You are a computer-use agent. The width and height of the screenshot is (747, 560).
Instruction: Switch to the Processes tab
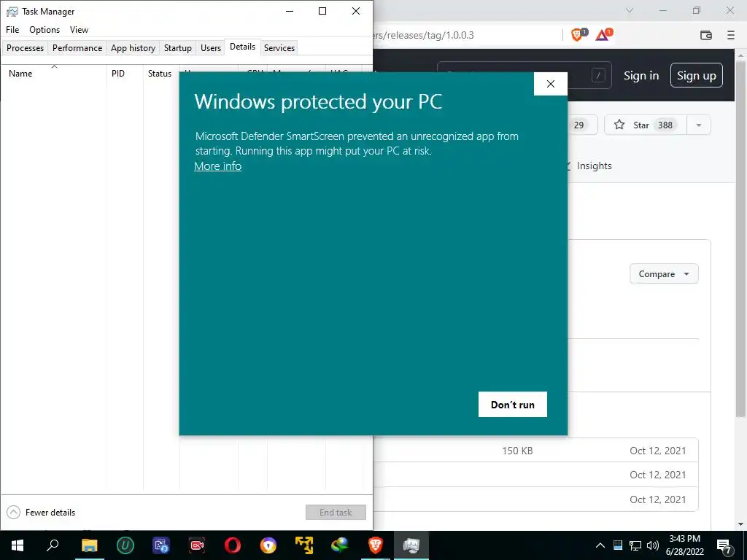click(26, 48)
